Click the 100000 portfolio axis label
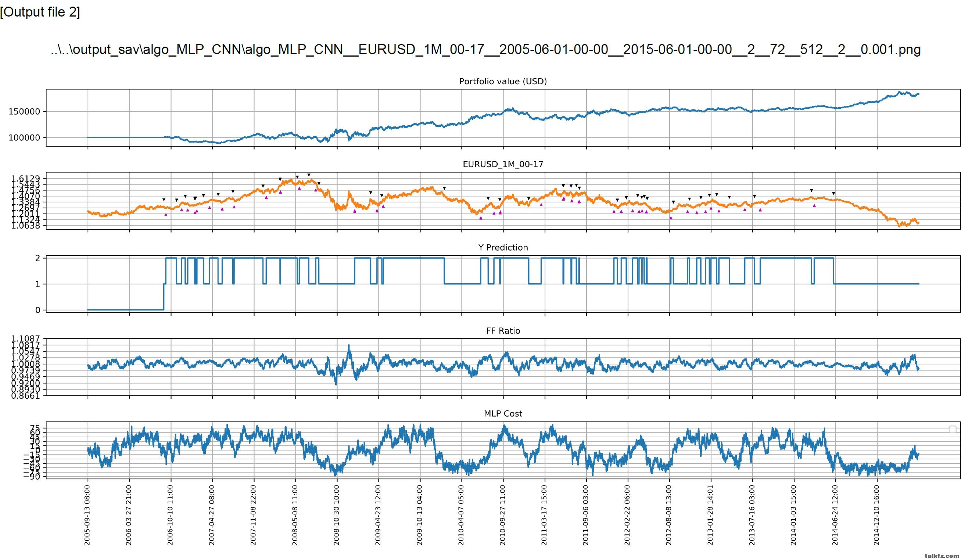961x560 pixels. pos(24,138)
